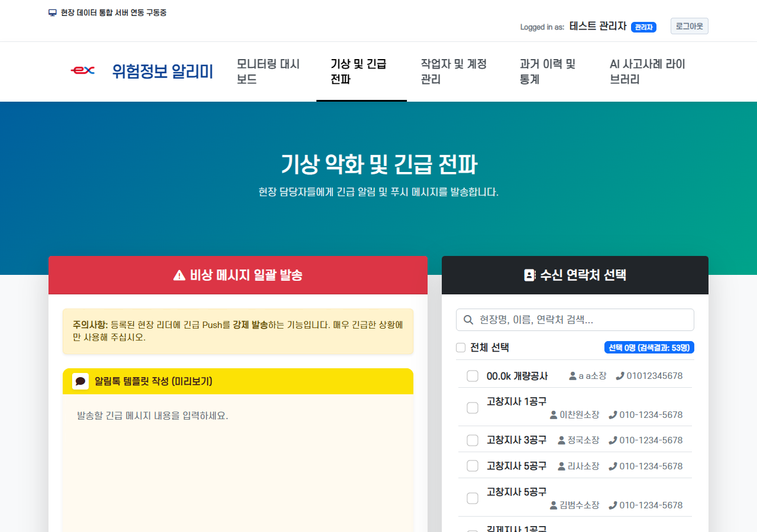Click the 관리자 badge
This screenshot has width=757, height=532.
click(x=643, y=27)
